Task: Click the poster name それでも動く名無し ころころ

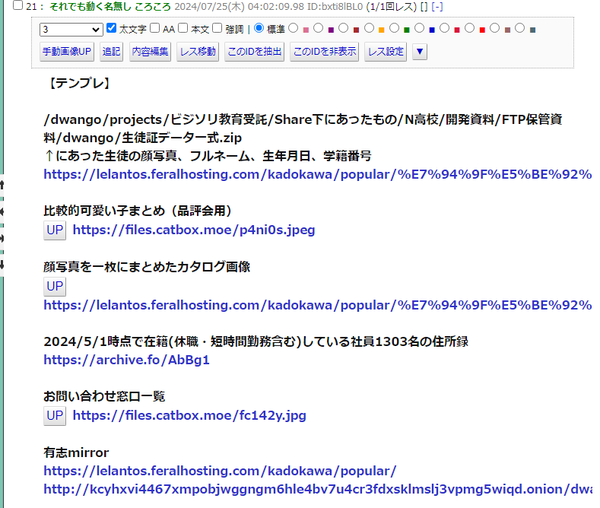Action: [x=110, y=7]
